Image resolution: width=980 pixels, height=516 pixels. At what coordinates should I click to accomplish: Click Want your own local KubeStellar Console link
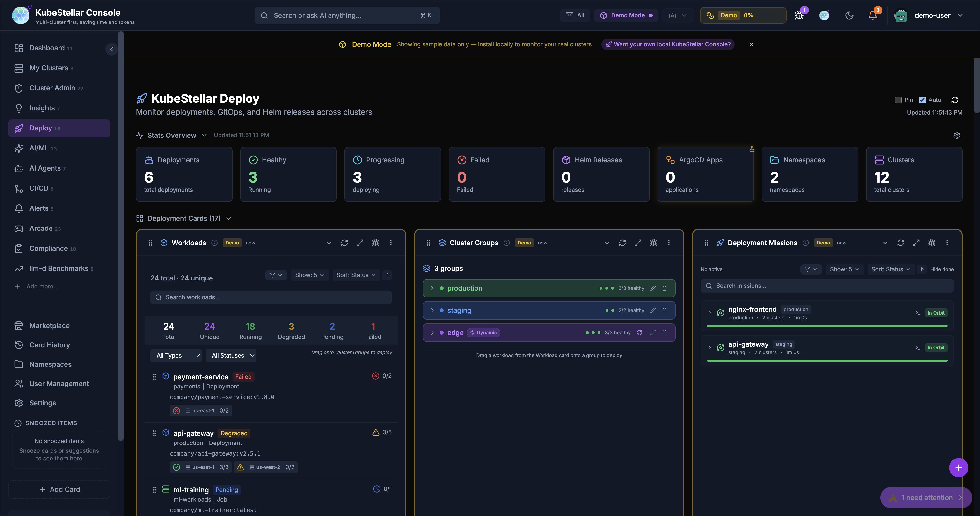[x=668, y=44]
